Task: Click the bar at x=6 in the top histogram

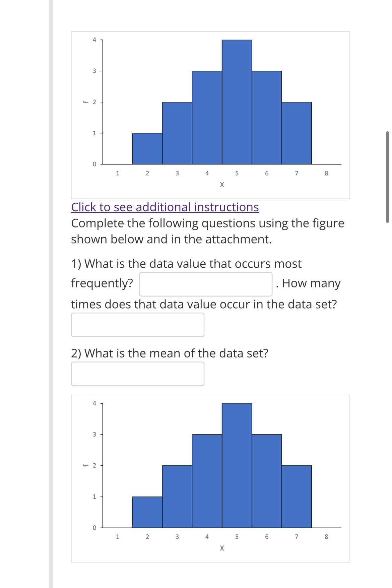Action: (x=266, y=117)
